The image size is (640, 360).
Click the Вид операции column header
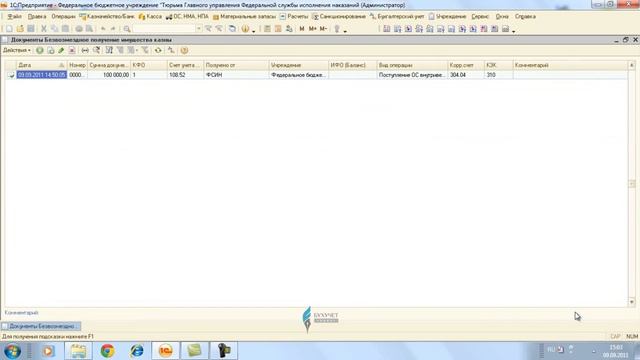point(412,65)
